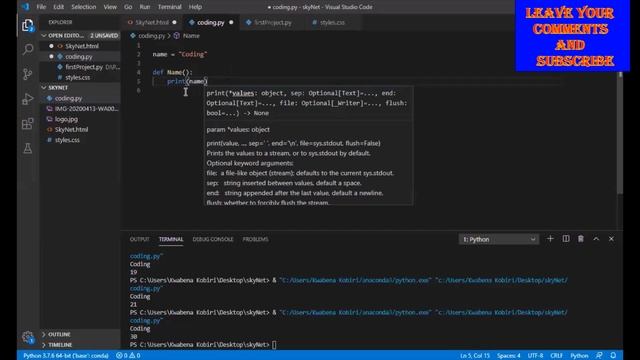Viewport: 640px width, 360px height.
Task: Open the Help menu
Action: (x=195, y=7)
